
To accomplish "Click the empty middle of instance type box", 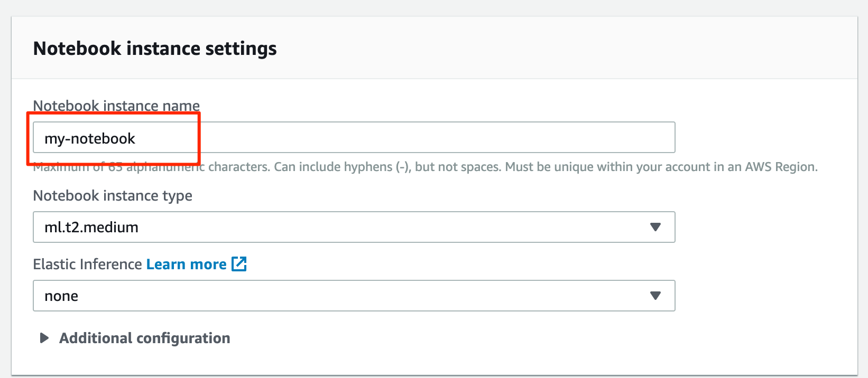I will coord(370,227).
